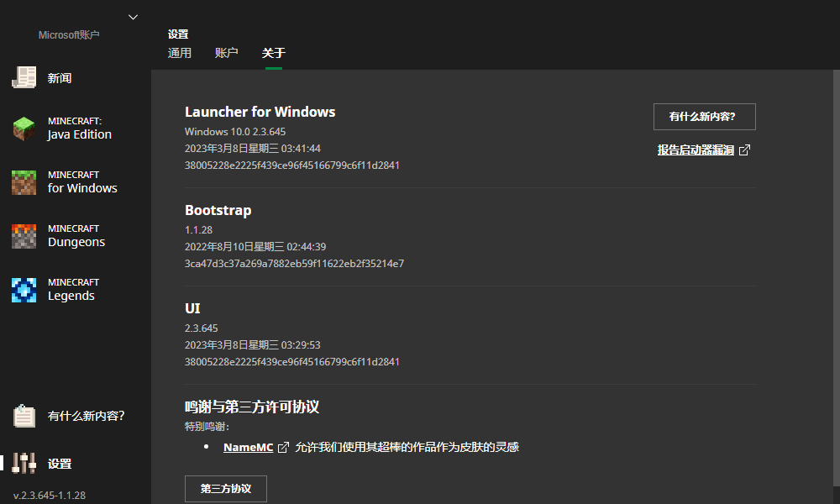Click the vertical scrollbar on the right
The width and height of the screenshot is (840, 504).
point(837,279)
